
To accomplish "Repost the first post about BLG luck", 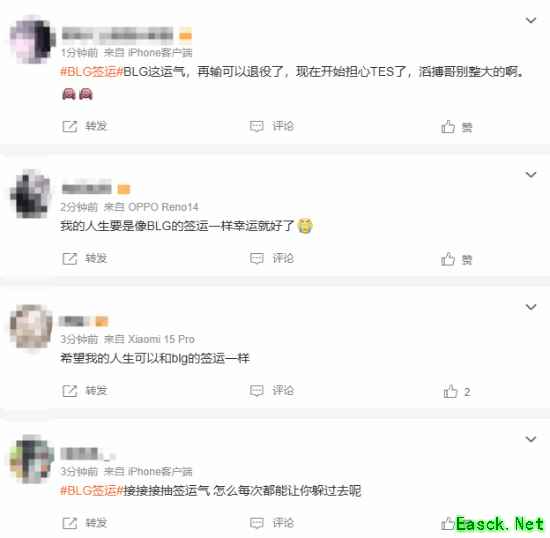I will (85, 126).
